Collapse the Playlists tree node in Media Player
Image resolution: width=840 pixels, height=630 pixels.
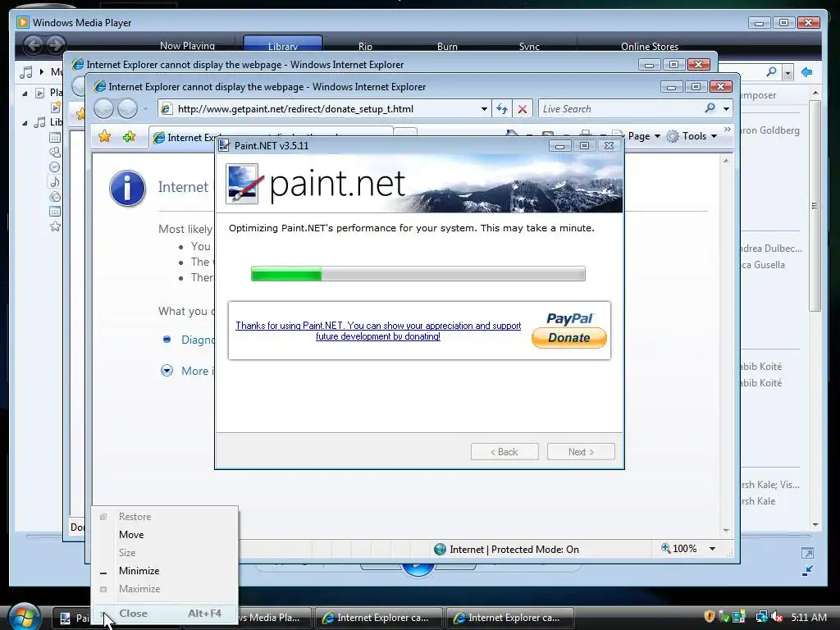25,94
